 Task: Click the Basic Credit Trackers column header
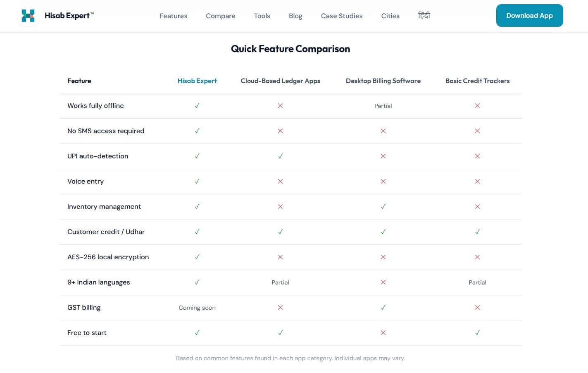[x=477, y=81]
